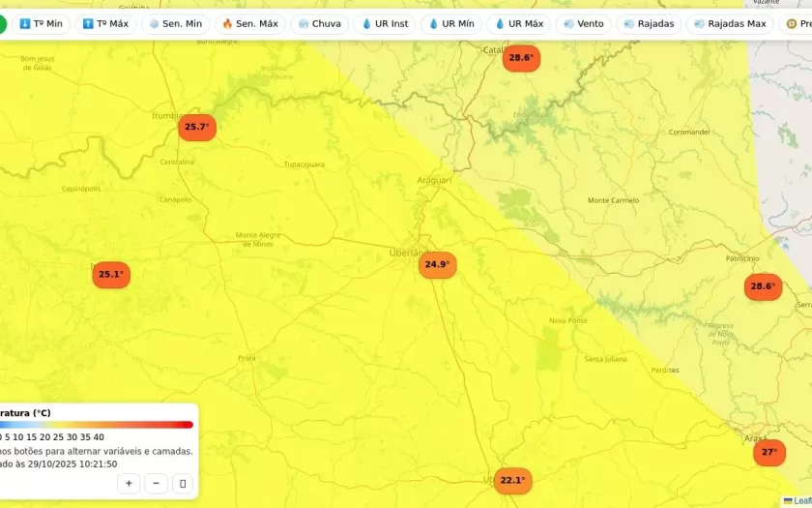Show the Rajadas Max layer
This screenshot has width=812, height=508.
pyautogui.click(x=729, y=23)
